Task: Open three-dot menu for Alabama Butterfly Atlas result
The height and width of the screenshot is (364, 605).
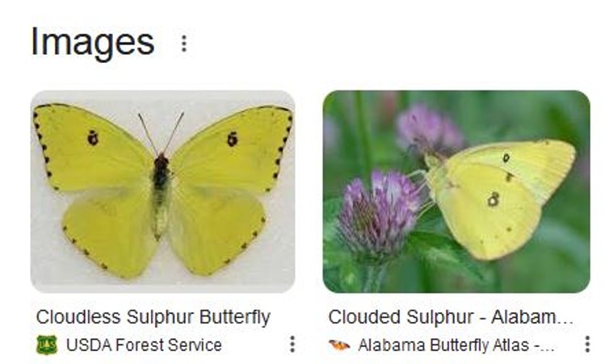Action: click(586, 345)
